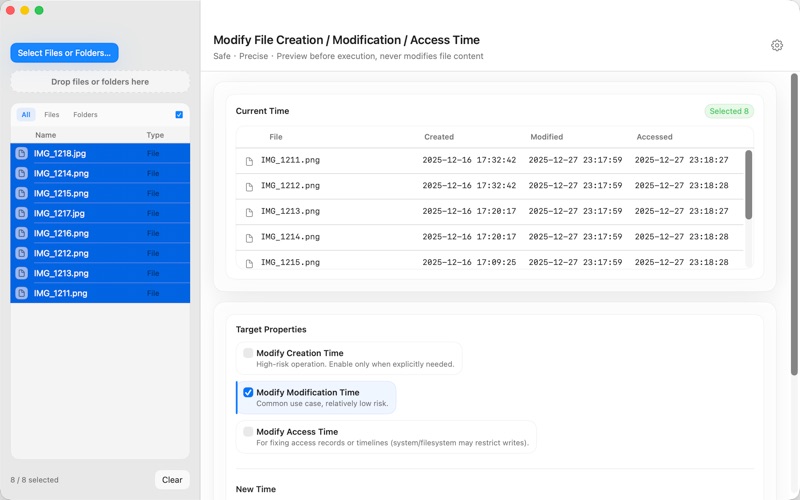Click document icon of IMG_1214.png table row
Image resolution: width=800 pixels, height=500 pixels.
249,238
